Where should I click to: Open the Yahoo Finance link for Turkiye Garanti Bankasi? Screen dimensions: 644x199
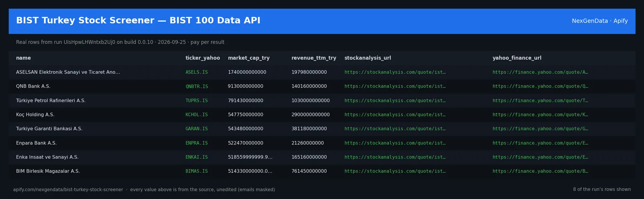tap(540, 129)
